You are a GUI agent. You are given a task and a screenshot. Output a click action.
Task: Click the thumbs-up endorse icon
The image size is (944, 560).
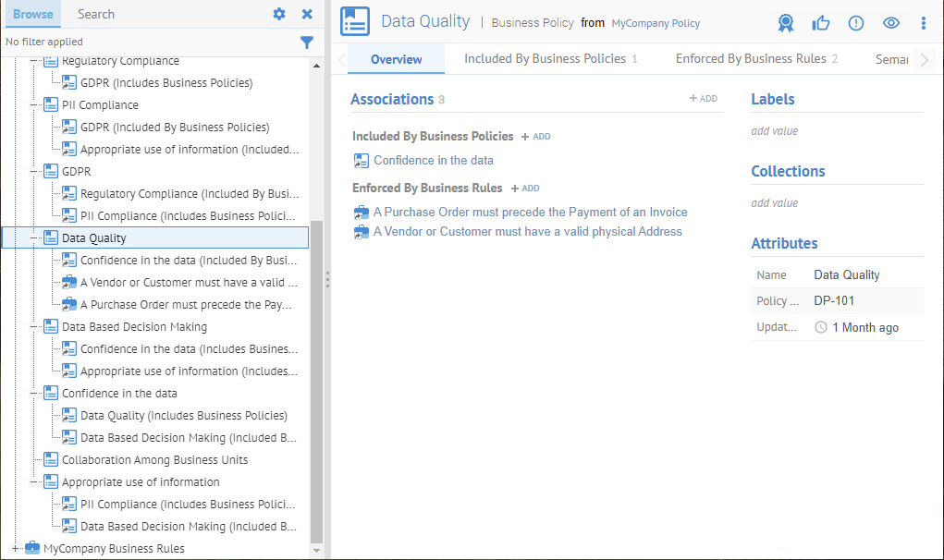[821, 23]
